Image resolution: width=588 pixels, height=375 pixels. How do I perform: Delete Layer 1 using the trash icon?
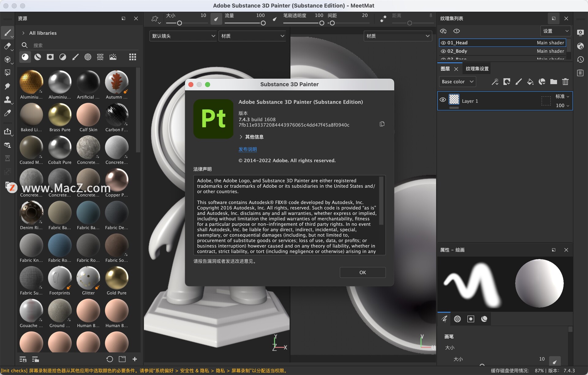[x=565, y=81]
